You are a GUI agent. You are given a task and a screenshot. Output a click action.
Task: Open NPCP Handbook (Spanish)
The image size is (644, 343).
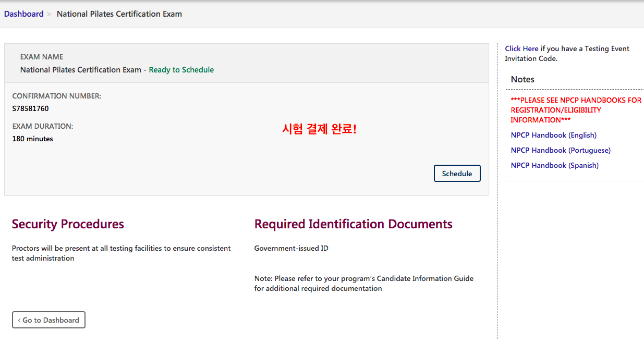555,165
